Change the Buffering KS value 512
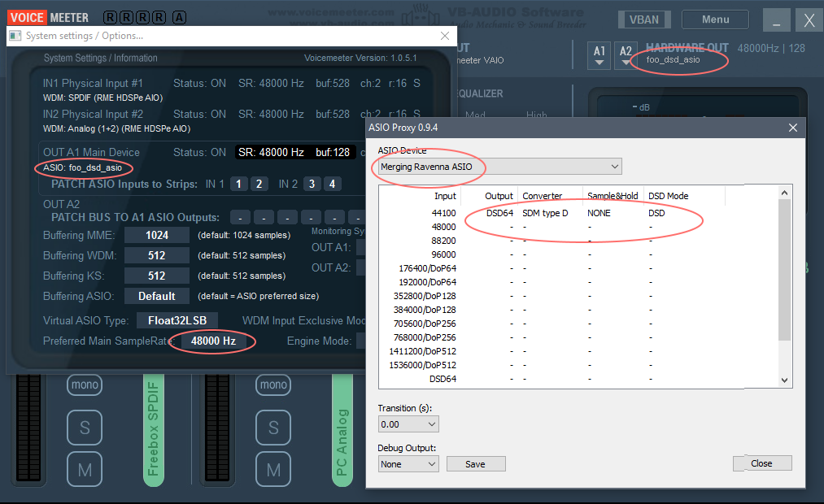Image resolution: width=824 pixels, height=504 pixels. (x=157, y=276)
